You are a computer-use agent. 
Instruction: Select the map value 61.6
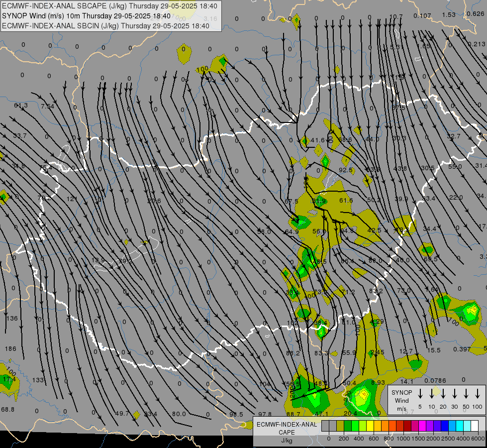346,201
